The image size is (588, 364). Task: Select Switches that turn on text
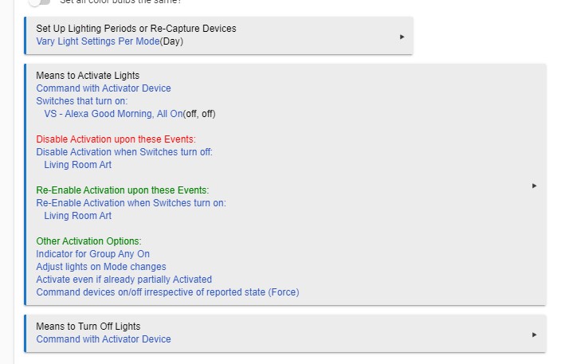click(82, 101)
